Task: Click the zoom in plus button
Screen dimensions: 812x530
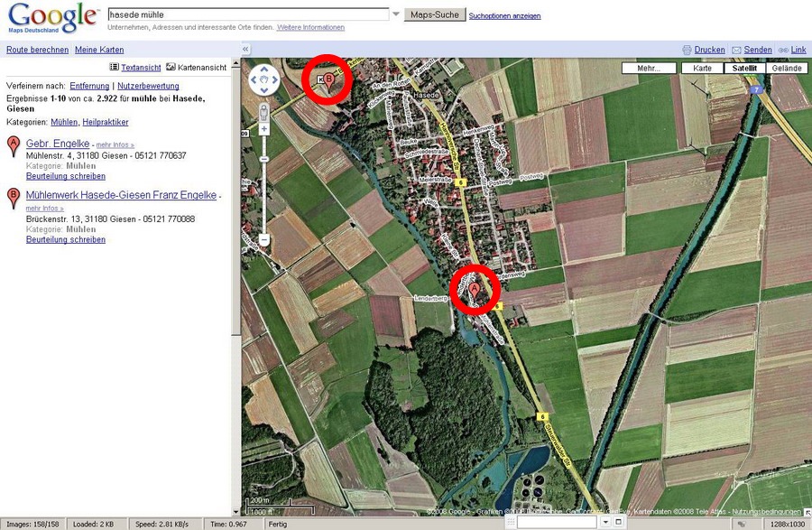Action: (263, 129)
